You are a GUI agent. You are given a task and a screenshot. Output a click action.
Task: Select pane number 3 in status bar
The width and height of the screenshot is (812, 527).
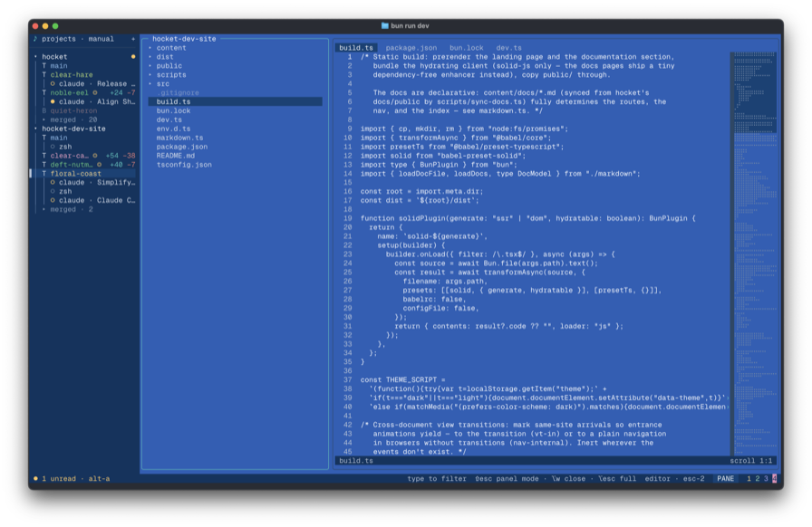coord(766,478)
